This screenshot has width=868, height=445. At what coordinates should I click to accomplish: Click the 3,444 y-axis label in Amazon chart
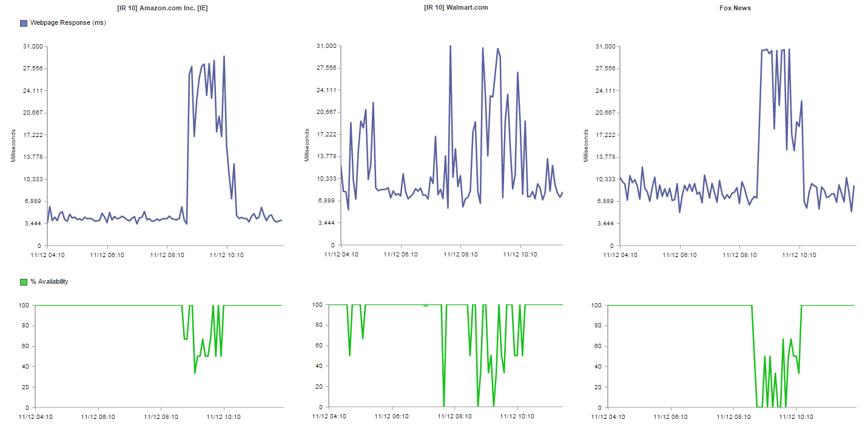tap(33, 224)
